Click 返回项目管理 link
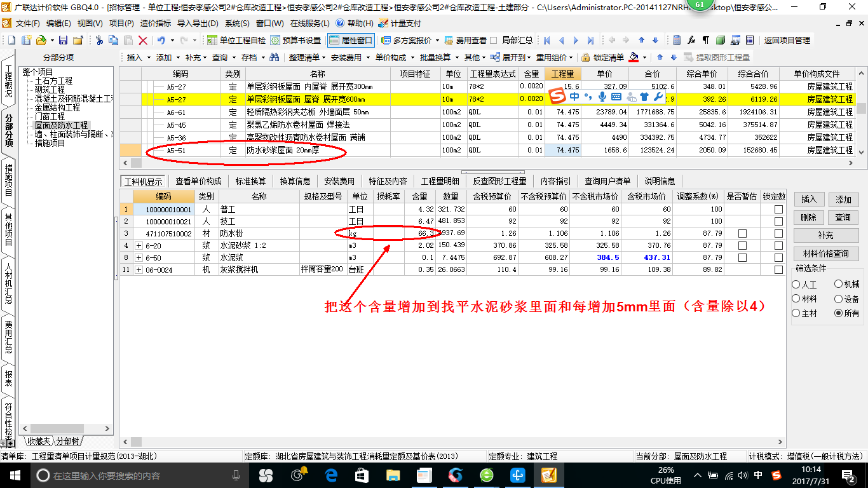 point(787,40)
